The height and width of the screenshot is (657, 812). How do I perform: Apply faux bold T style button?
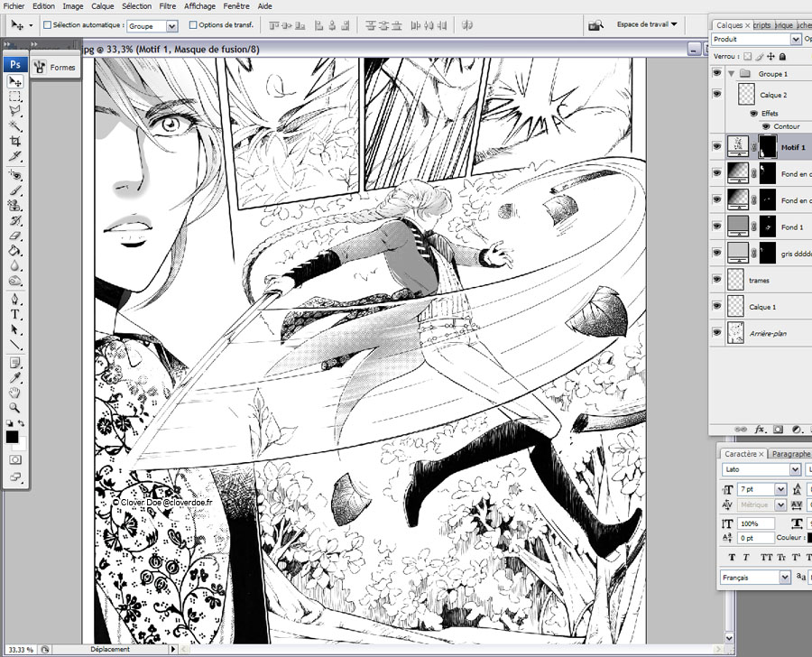click(732, 558)
